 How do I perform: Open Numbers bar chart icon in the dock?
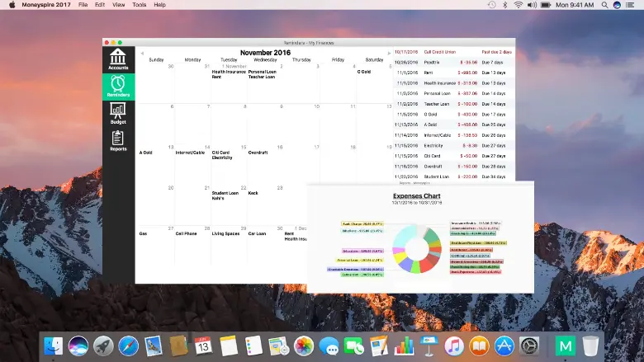tap(404, 346)
